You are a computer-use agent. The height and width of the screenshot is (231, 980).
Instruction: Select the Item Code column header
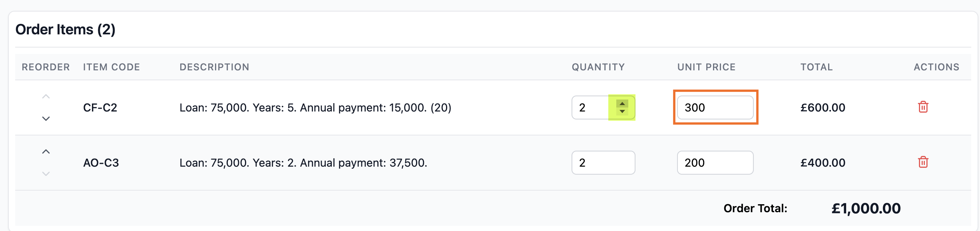point(112,67)
